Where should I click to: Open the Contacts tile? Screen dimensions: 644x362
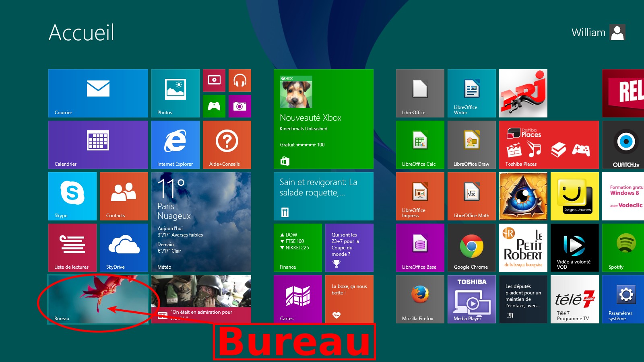pyautogui.click(x=124, y=196)
